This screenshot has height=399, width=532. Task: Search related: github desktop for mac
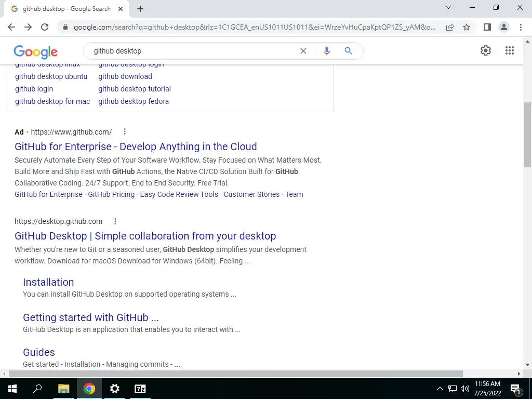click(52, 101)
